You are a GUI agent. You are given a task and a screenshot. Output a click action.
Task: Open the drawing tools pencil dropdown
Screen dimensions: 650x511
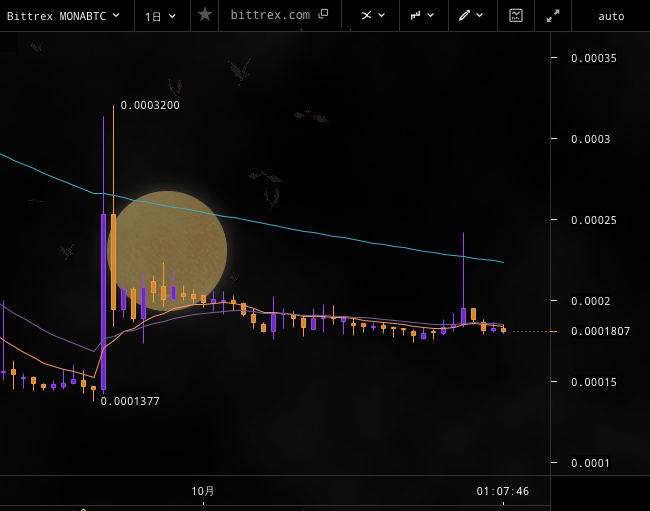click(x=471, y=15)
